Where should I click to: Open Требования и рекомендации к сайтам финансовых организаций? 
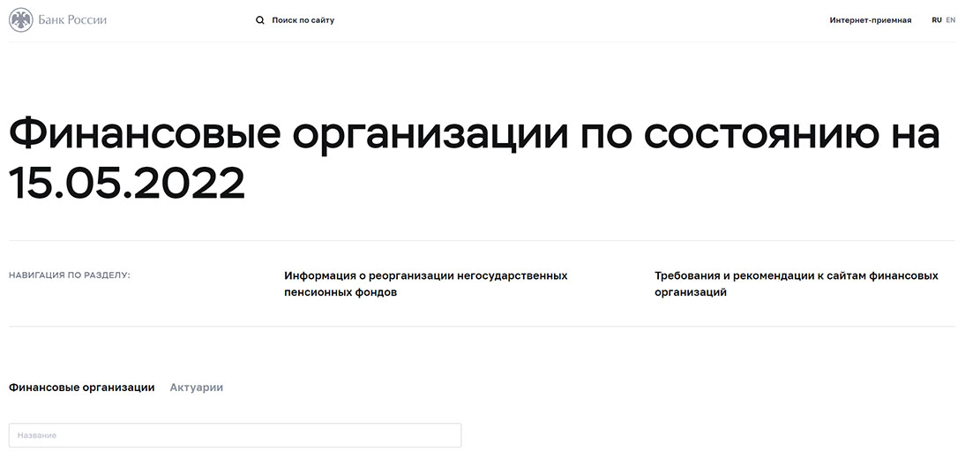(x=797, y=284)
